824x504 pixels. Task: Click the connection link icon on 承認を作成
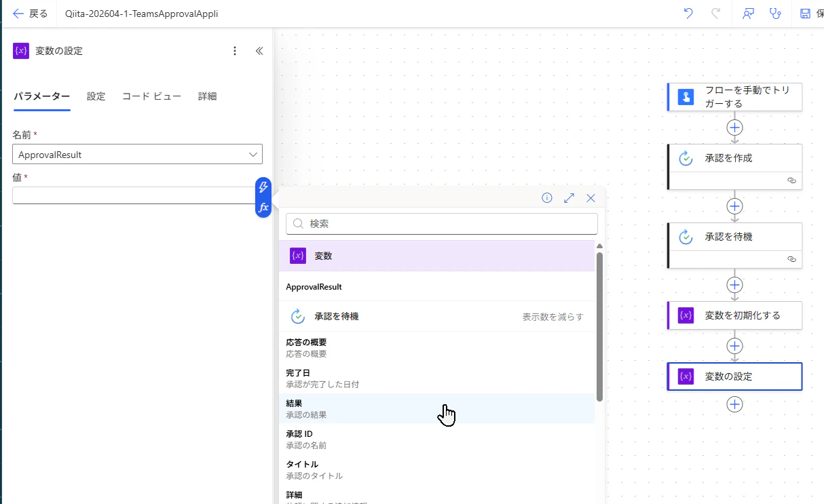click(x=791, y=180)
